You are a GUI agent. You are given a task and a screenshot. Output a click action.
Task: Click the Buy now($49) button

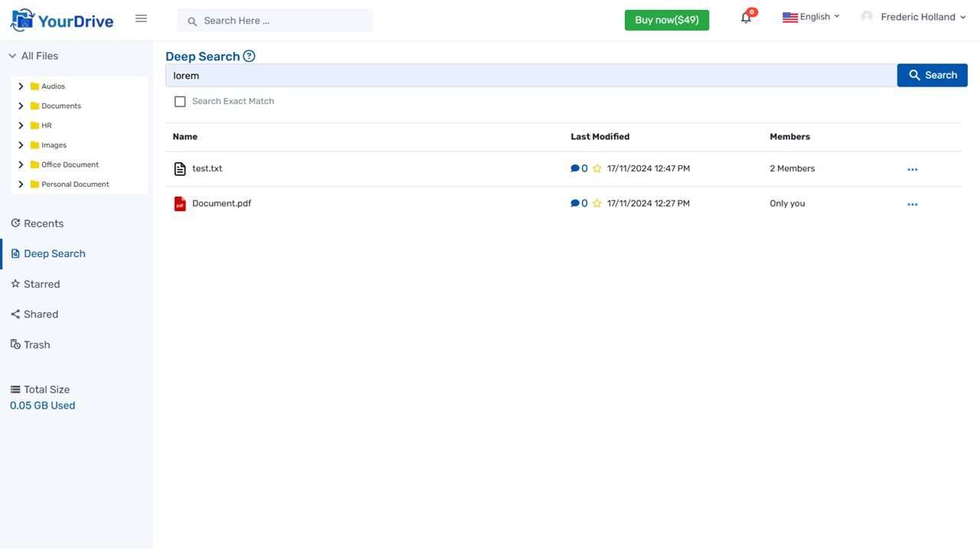pyautogui.click(x=666, y=20)
